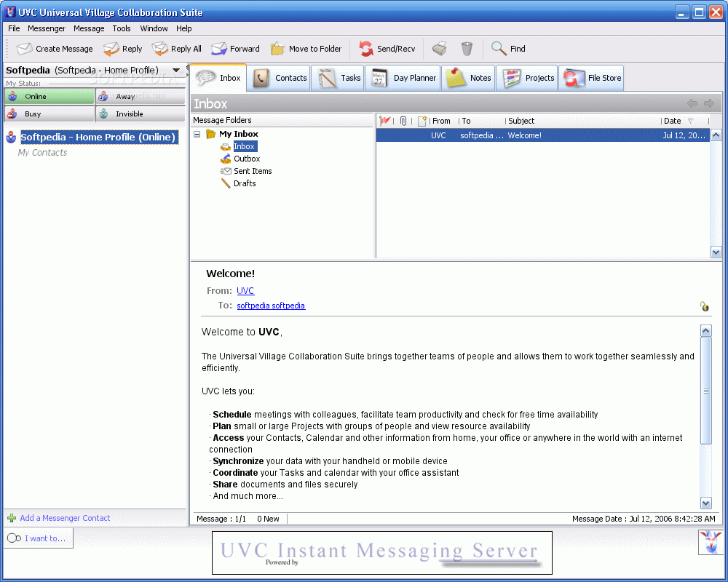Open the Window menu

point(154,28)
